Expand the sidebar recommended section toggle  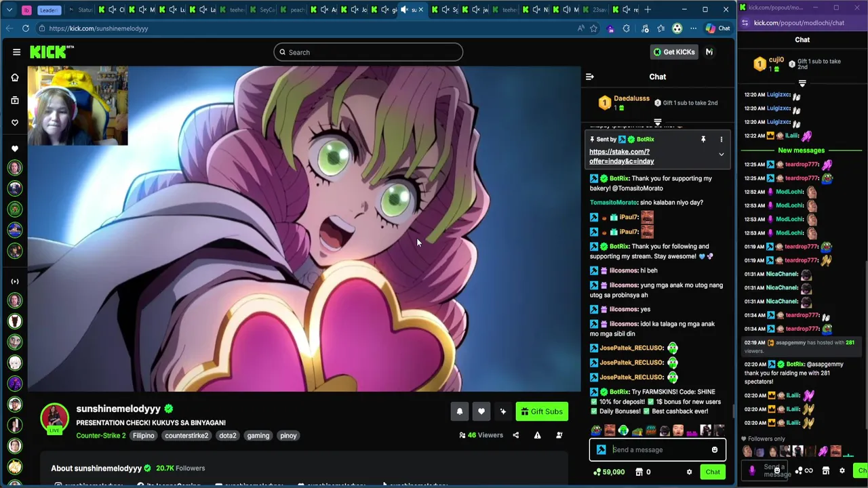pyautogui.click(x=15, y=281)
